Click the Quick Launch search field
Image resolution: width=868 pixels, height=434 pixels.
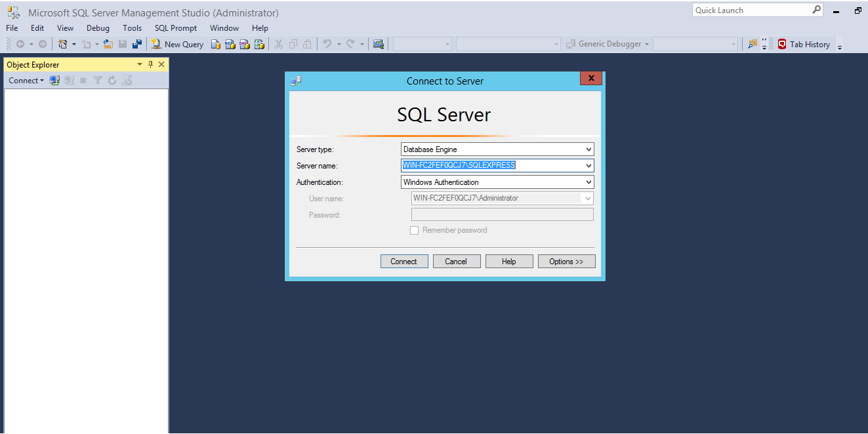coord(751,10)
